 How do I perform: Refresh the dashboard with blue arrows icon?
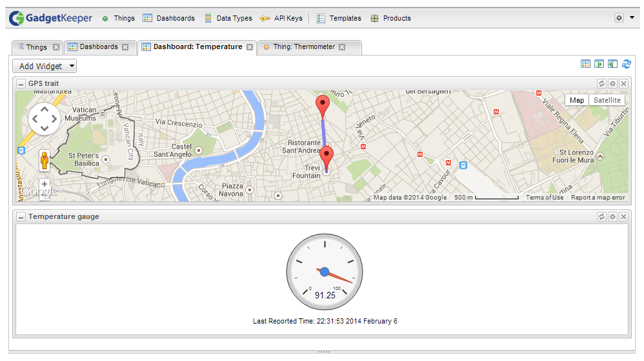click(627, 64)
